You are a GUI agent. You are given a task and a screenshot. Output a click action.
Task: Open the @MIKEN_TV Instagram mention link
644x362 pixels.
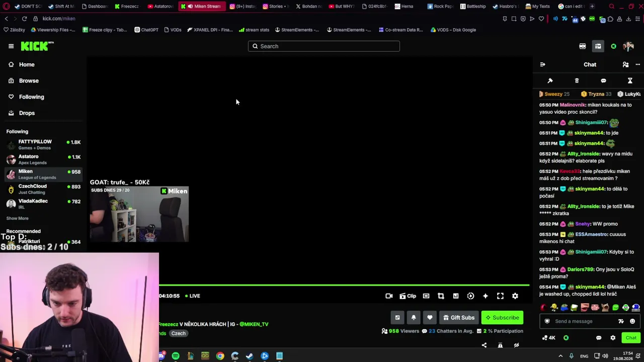click(254, 324)
